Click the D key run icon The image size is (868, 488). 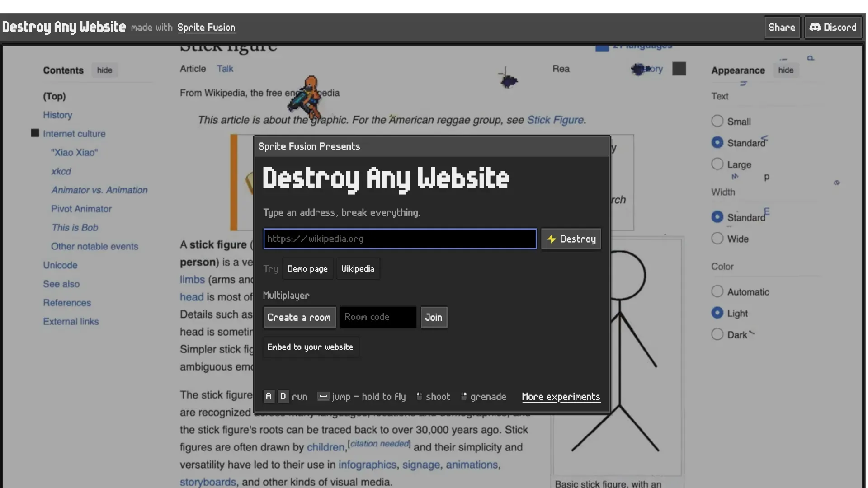tap(283, 396)
